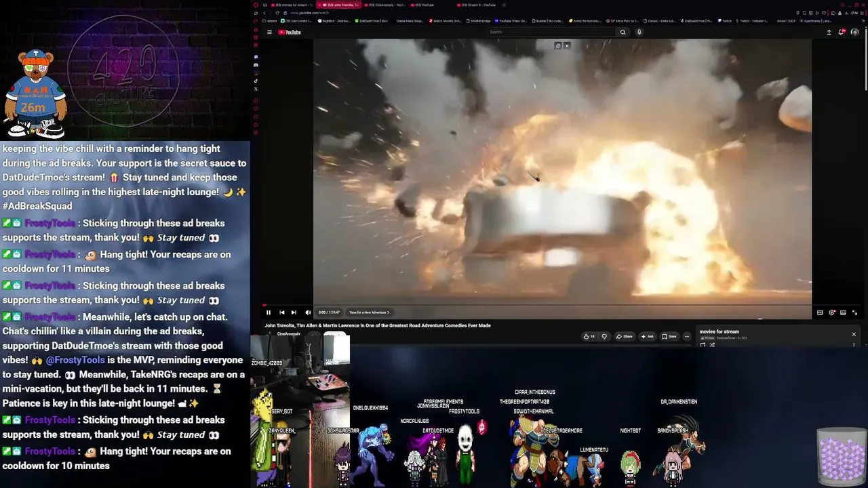Open a new browser tab
Viewport: 868px width, 488px height.
click(505, 5)
